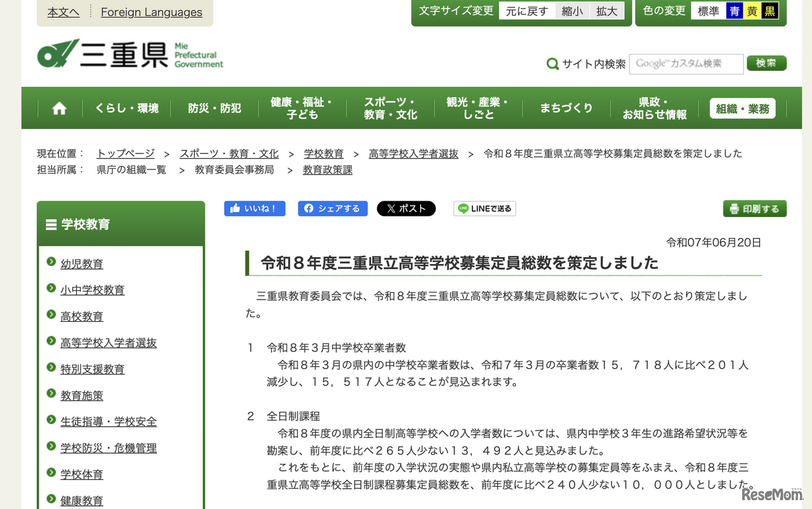Open the 防災・防犯 menu
Viewport: 812px width, 509px height.
(x=214, y=109)
